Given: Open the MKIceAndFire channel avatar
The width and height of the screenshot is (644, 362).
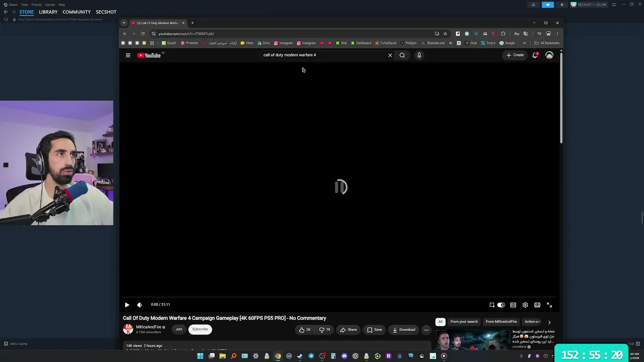Looking at the screenshot, I should (x=128, y=329).
